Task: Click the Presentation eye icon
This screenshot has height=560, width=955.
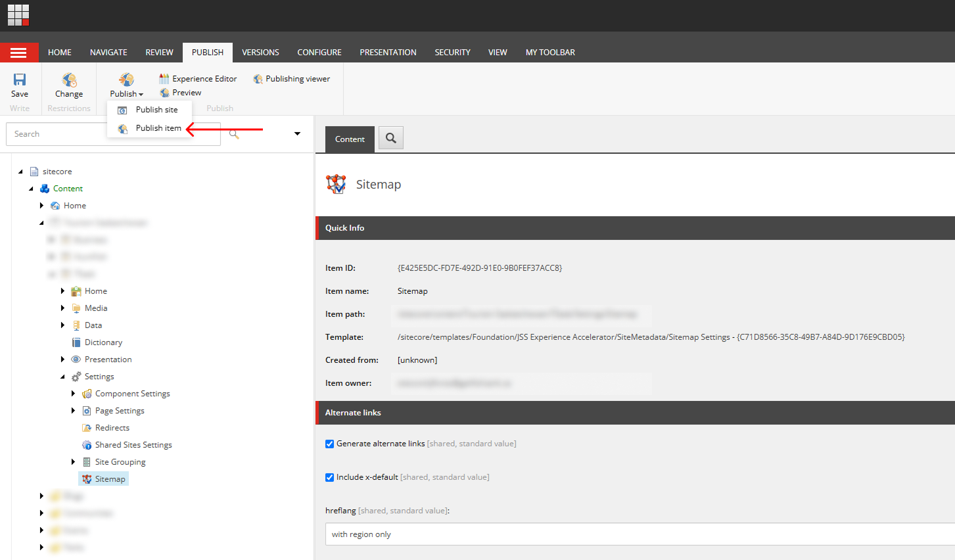Action: [76, 360]
